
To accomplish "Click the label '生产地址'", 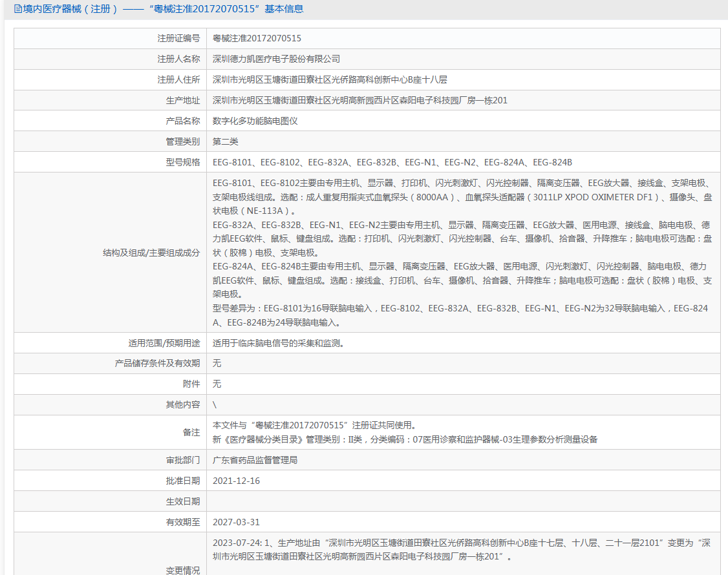I will 183,100.
